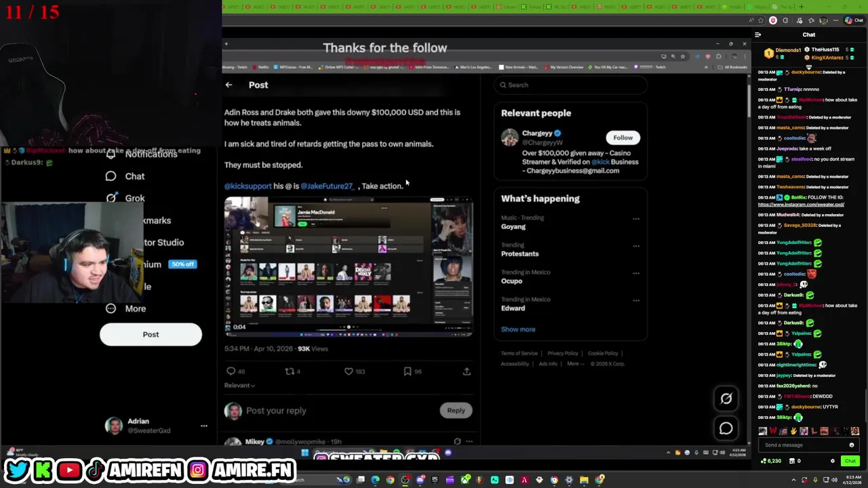Open the Goyang trending topic
Image resolution: width=868 pixels, height=488 pixels.
click(513, 226)
